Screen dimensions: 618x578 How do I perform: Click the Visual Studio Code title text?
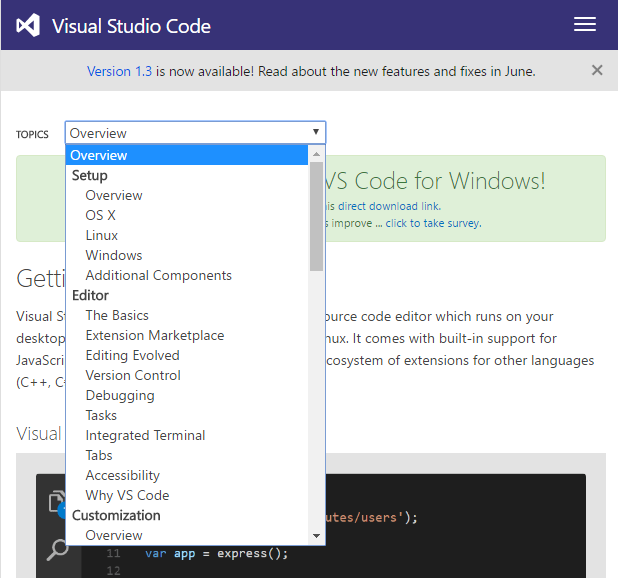131,26
